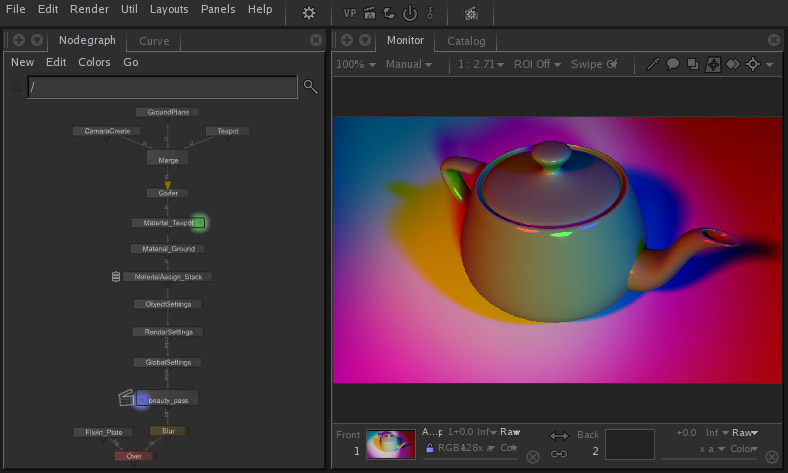Click the plus icon in Nodegraph panel header
The width and height of the screenshot is (788, 473).
coord(19,40)
